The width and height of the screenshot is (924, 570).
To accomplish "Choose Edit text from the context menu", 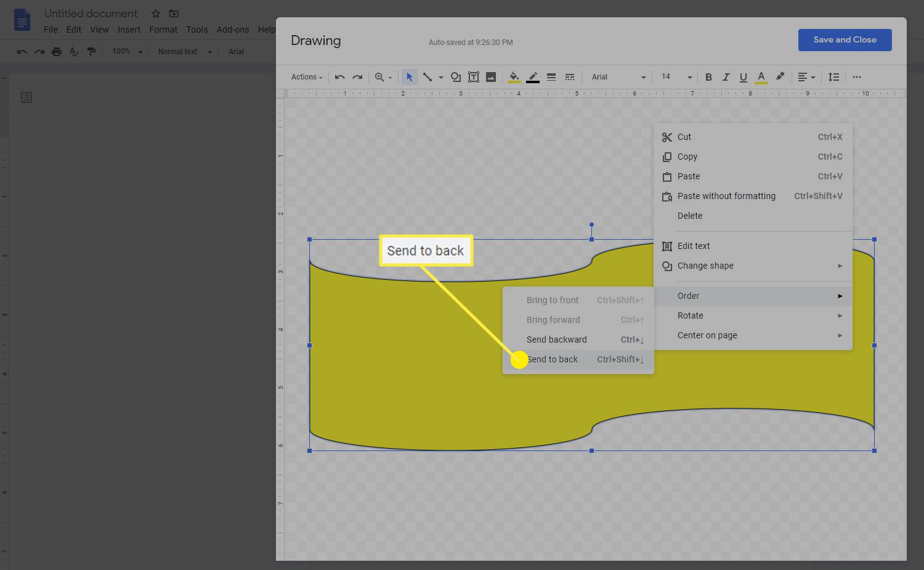I will 753,246.
